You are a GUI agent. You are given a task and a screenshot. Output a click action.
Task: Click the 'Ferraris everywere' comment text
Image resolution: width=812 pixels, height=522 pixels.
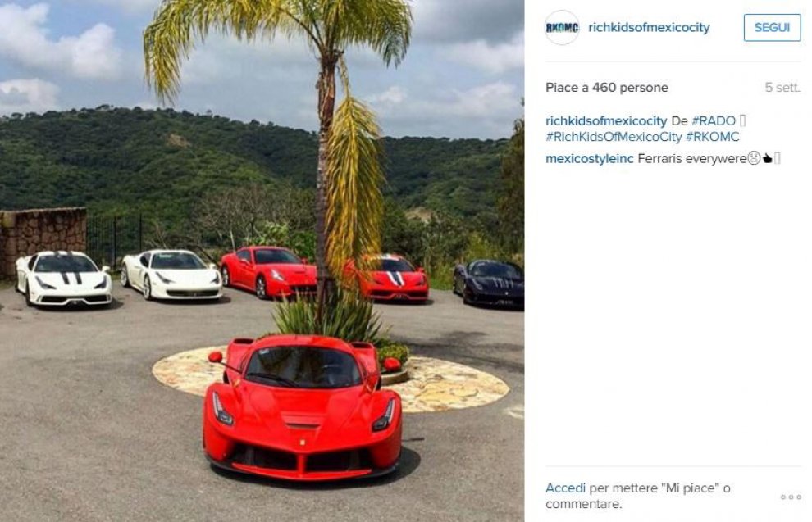pos(692,159)
